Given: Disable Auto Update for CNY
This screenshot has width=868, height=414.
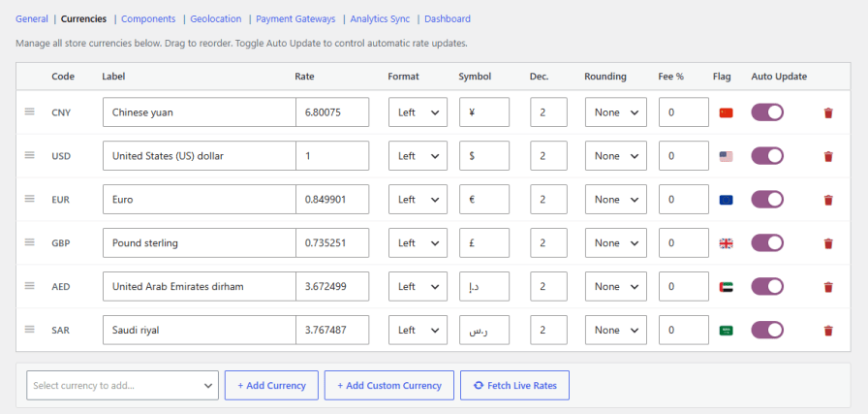Looking at the screenshot, I should pos(767,112).
